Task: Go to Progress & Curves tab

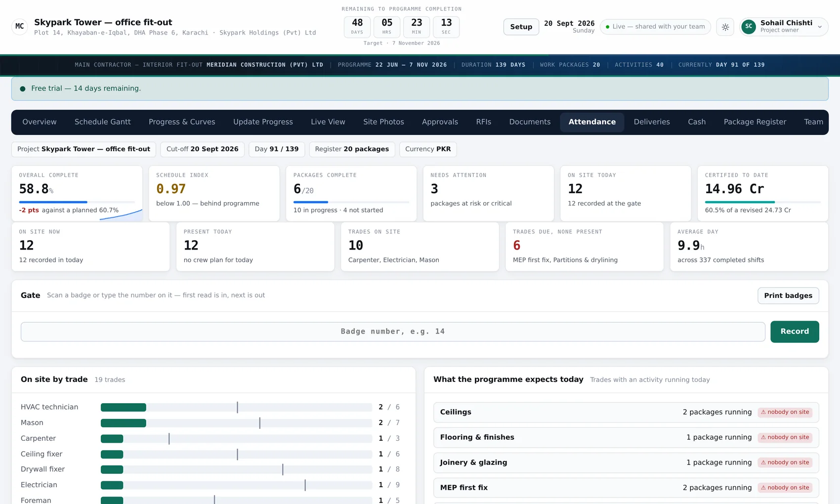Action: (x=182, y=122)
